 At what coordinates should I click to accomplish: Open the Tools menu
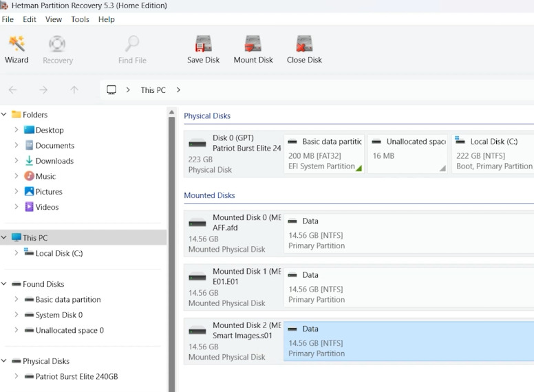click(x=80, y=19)
